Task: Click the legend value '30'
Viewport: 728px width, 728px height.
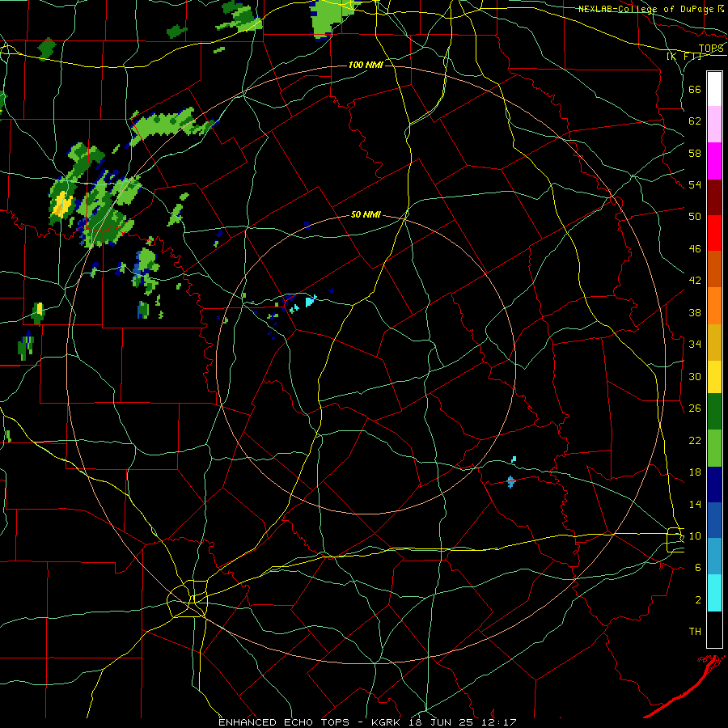Action: coord(695,376)
